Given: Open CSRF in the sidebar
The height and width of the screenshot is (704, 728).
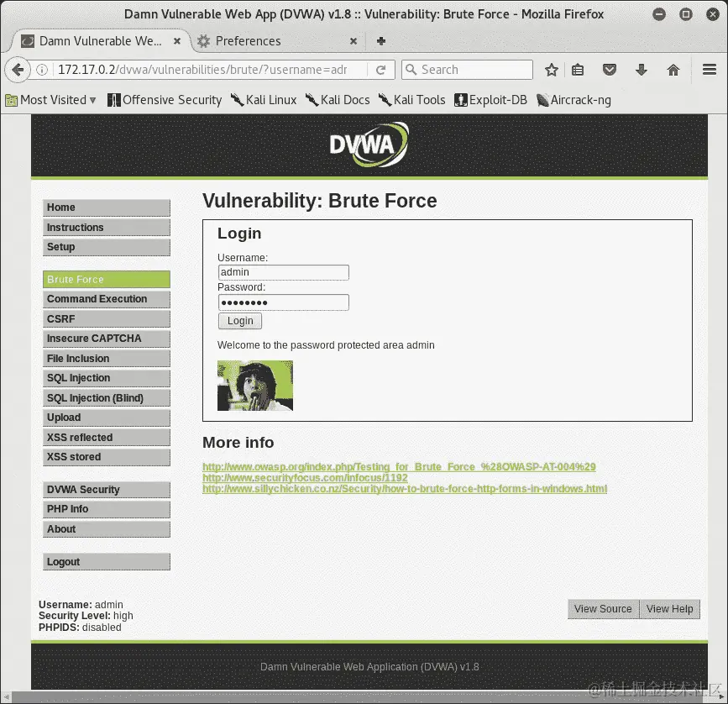Looking at the screenshot, I should click(107, 319).
